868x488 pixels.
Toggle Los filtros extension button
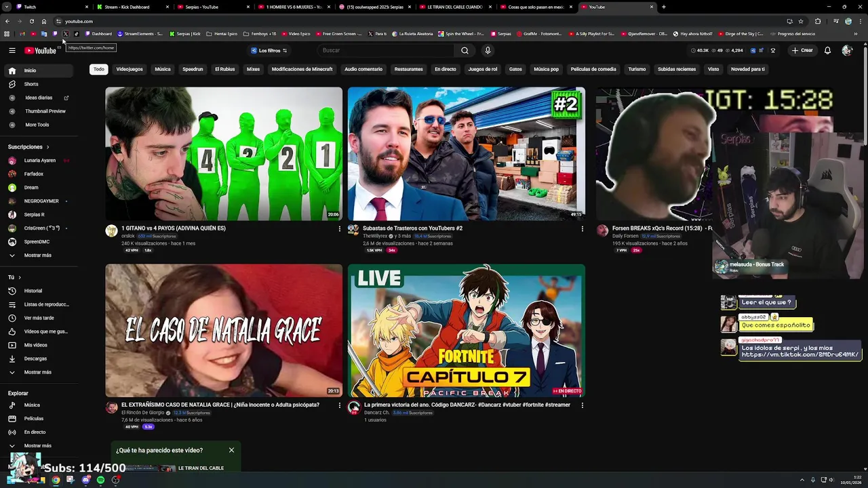pyautogui.click(x=269, y=50)
